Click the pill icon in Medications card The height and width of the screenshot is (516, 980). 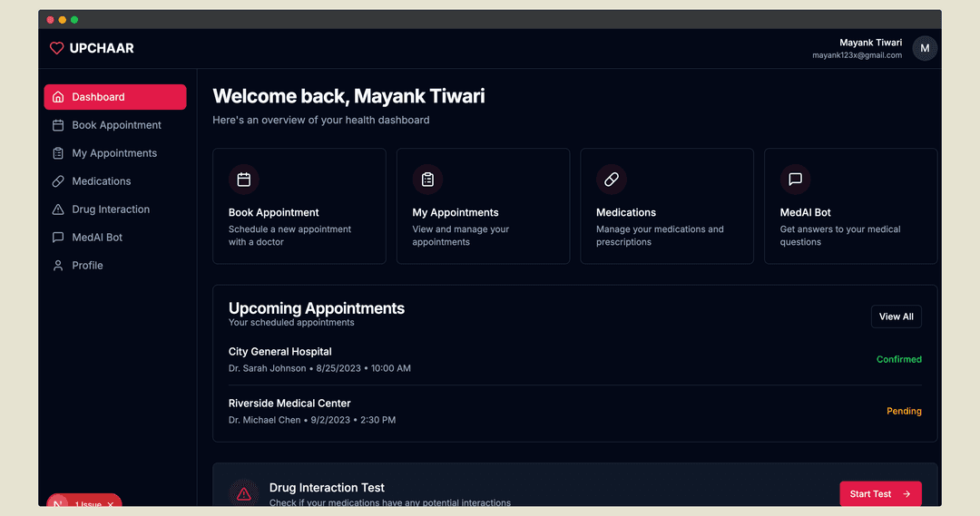click(612, 180)
